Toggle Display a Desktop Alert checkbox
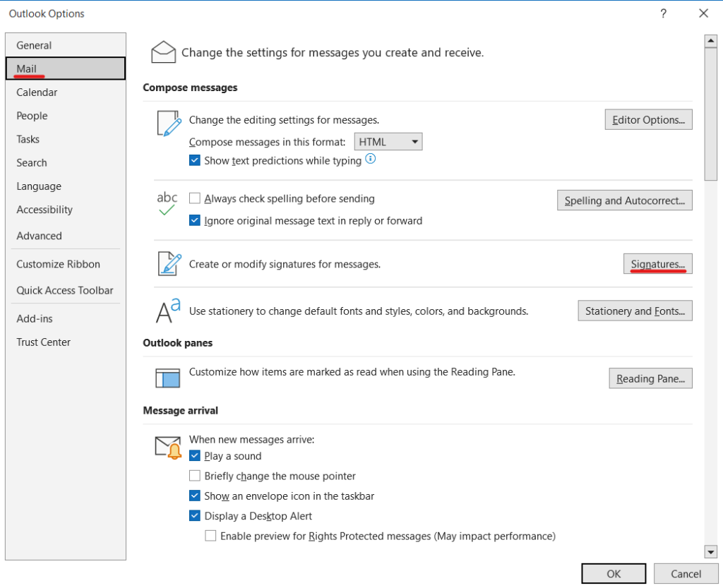Viewport: 723px width, 588px height. tap(196, 516)
